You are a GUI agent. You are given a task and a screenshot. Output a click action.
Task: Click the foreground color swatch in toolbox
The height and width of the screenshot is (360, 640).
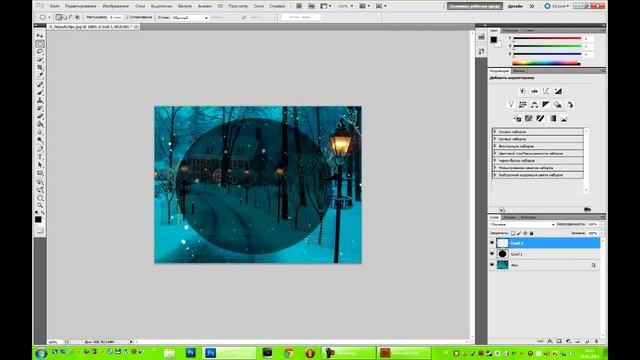click(x=38, y=220)
